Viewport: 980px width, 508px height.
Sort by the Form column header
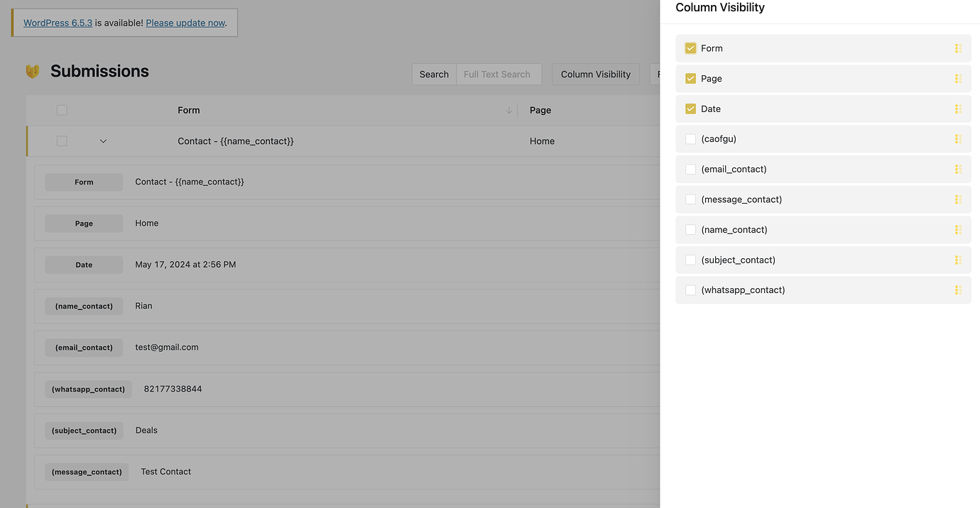coord(189,110)
